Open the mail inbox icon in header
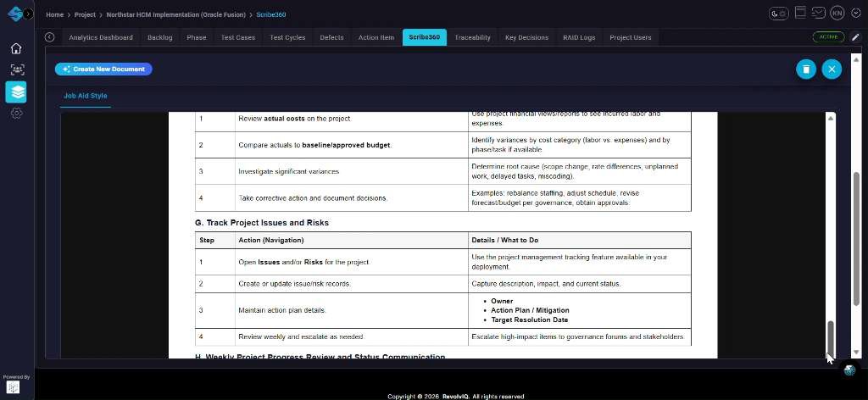The width and height of the screenshot is (868, 400). (x=818, y=13)
